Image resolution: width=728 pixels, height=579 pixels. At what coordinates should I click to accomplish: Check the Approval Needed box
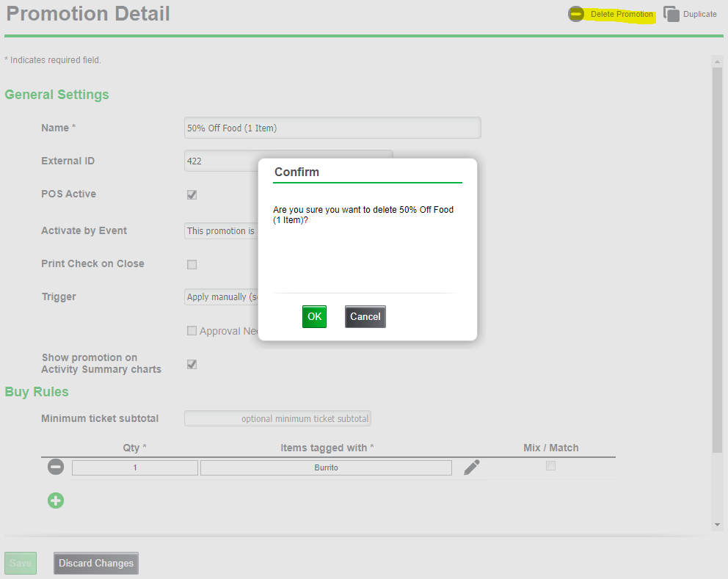[192, 331]
